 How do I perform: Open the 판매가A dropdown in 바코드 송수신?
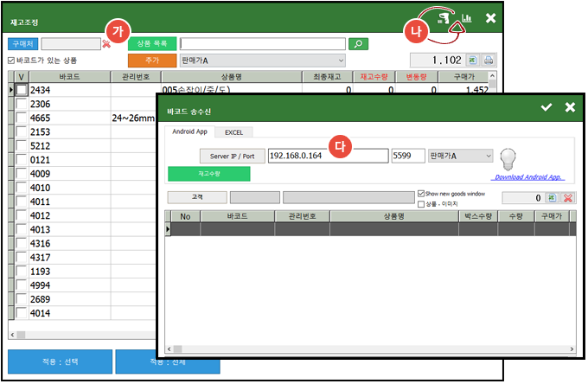460,156
